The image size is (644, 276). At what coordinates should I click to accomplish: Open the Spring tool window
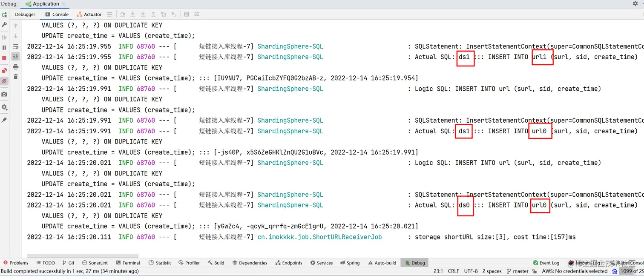point(350,263)
